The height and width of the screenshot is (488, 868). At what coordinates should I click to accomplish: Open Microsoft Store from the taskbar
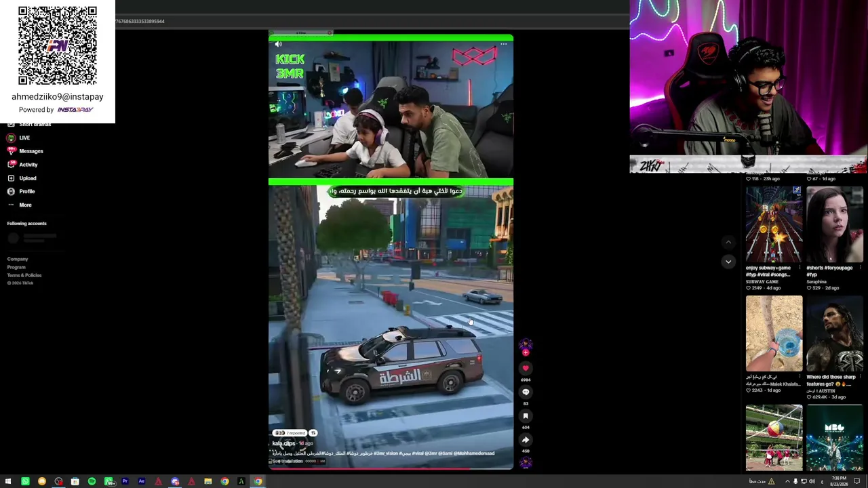pyautogui.click(x=75, y=481)
